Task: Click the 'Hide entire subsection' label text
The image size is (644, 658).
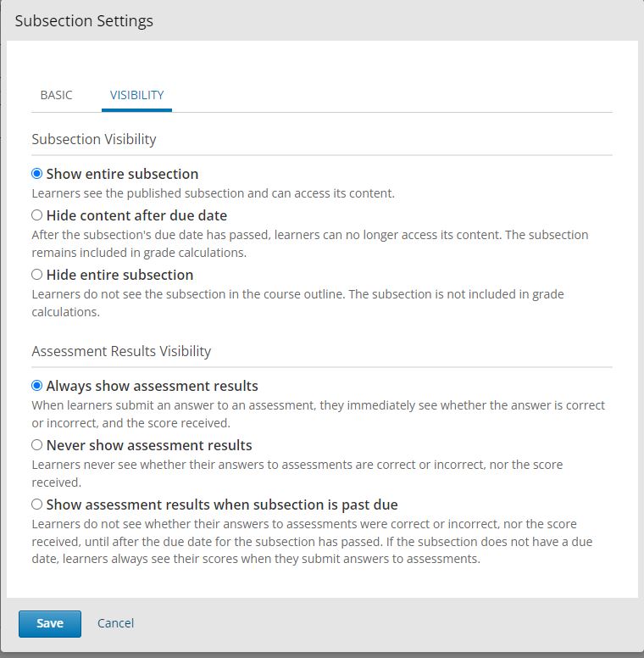Action: tap(120, 275)
